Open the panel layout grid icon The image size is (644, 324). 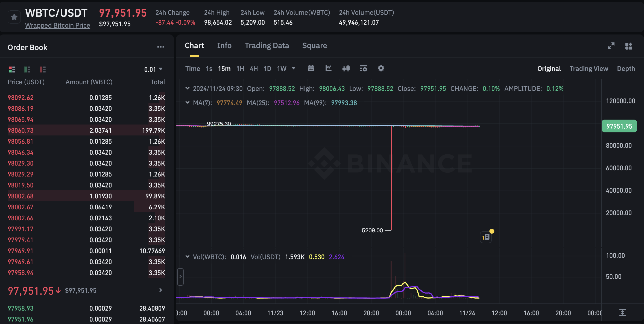tap(629, 46)
